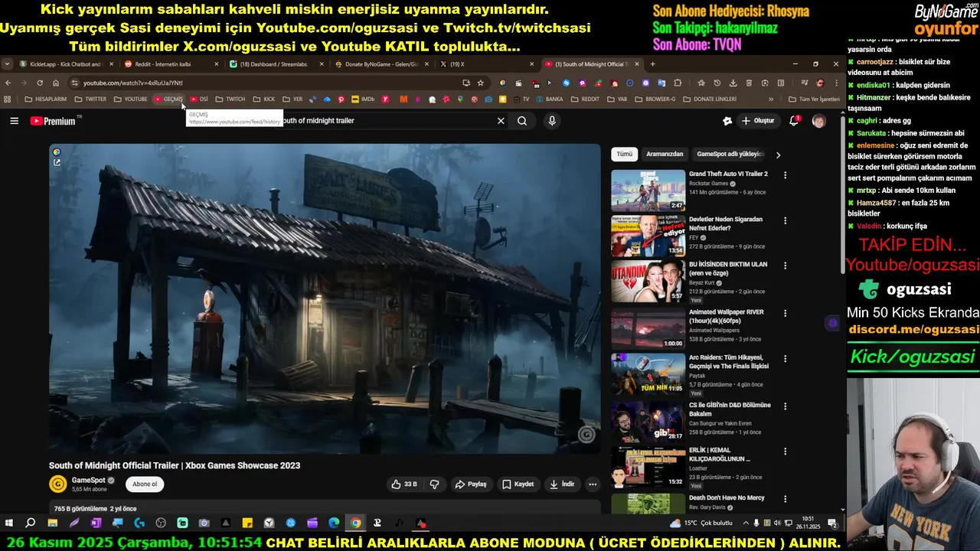Open options for Arc Raiders video
Image resolution: width=980 pixels, height=551 pixels.
(785, 359)
